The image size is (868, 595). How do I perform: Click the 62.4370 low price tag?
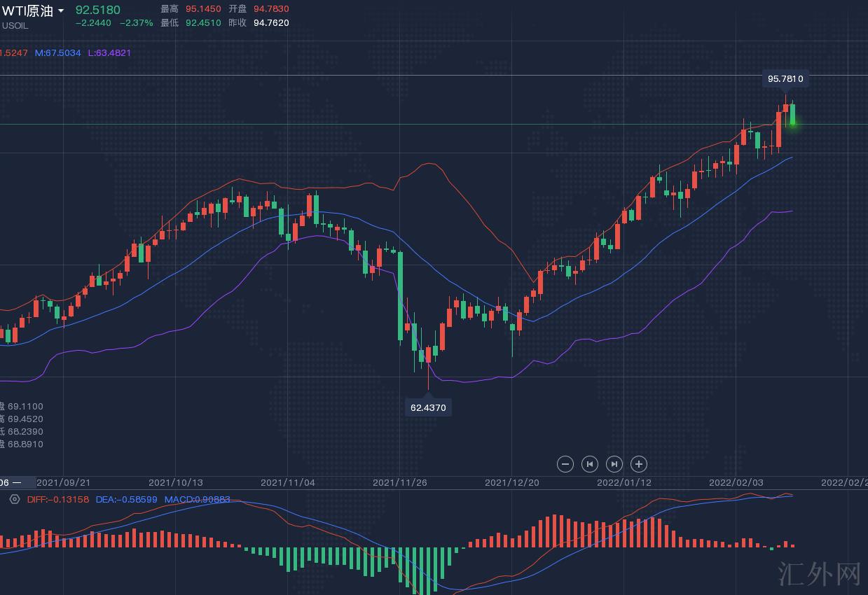428,407
